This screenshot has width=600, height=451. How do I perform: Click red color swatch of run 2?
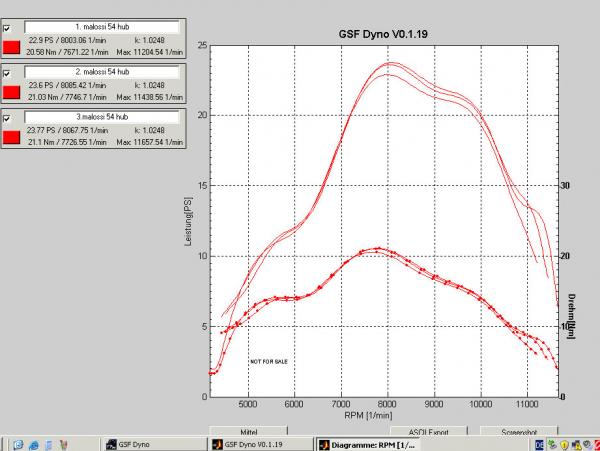pos(11,92)
